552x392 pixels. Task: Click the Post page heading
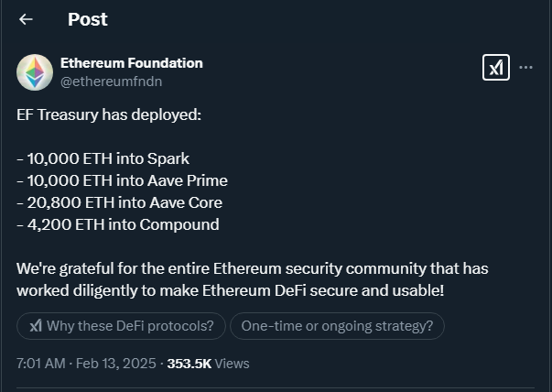click(x=87, y=19)
